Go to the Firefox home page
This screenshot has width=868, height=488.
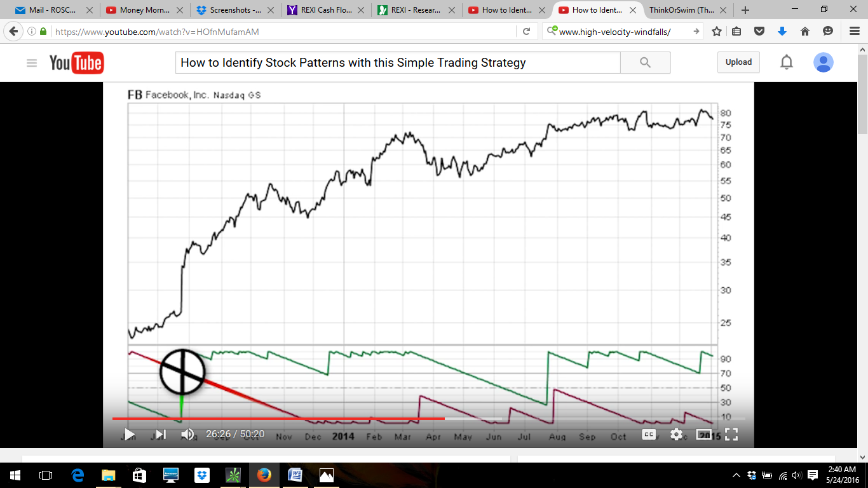[x=805, y=31]
